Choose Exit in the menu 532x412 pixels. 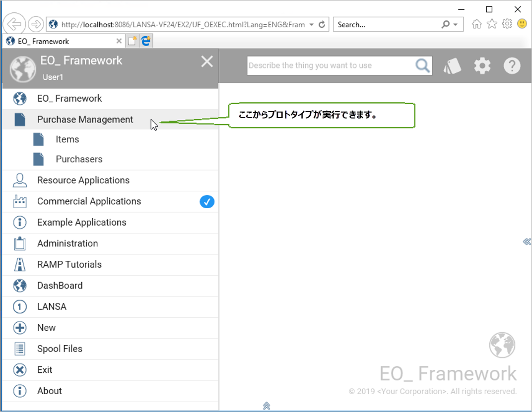(x=110, y=370)
